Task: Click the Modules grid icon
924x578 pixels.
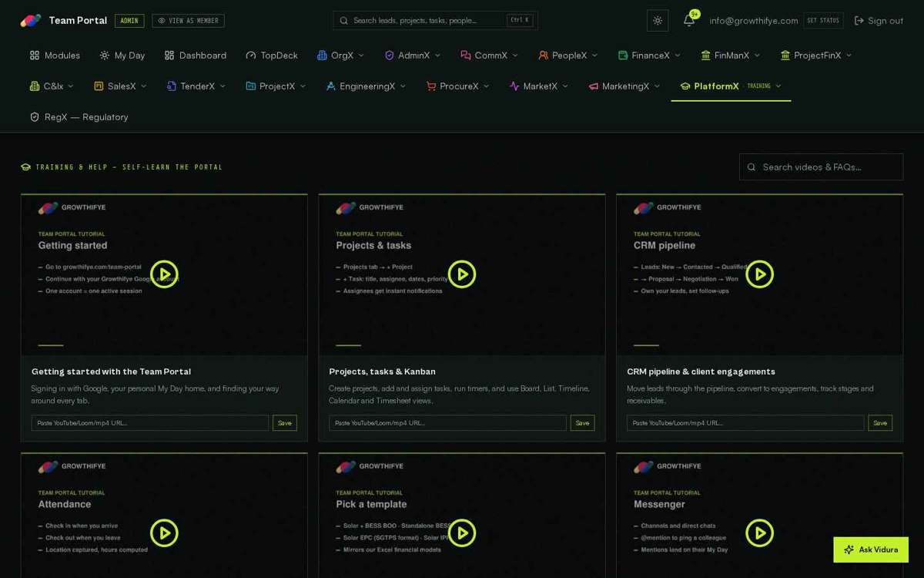Action: tap(35, 55)
